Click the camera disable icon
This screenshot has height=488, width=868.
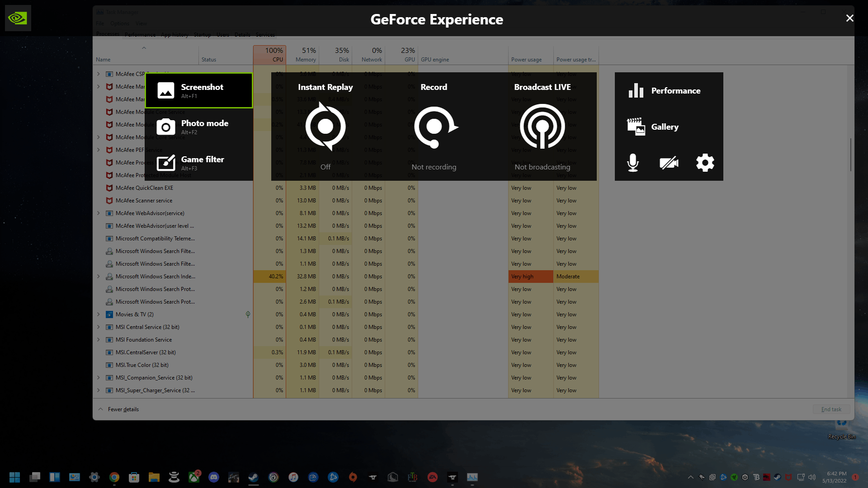click(x=668, y=162)
